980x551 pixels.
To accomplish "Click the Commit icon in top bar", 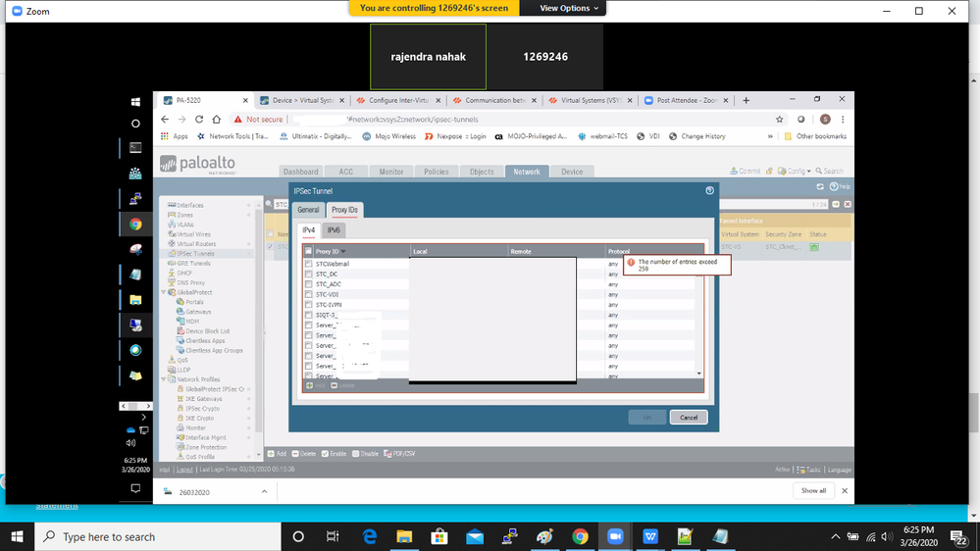I will [746, 172].
